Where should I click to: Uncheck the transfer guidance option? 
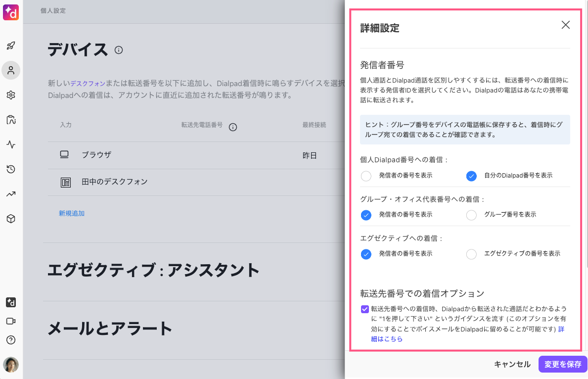[x=366, y=309]
